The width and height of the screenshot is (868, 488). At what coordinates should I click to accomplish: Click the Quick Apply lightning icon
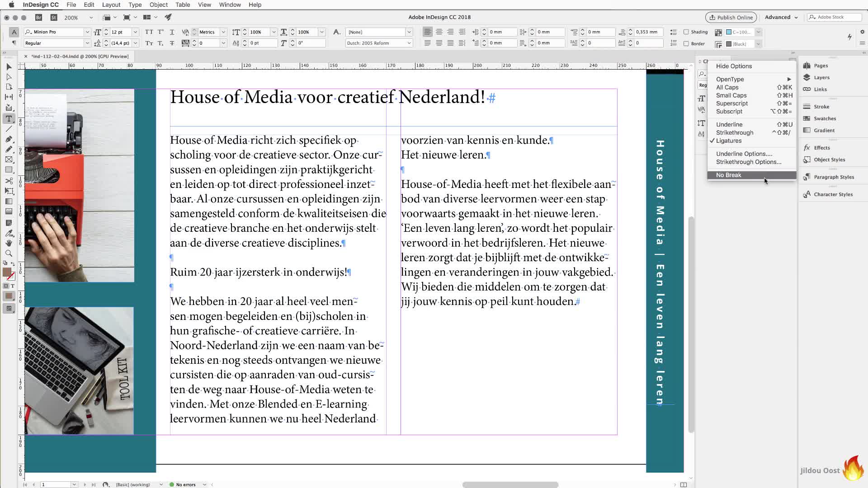tap(849, 37)
